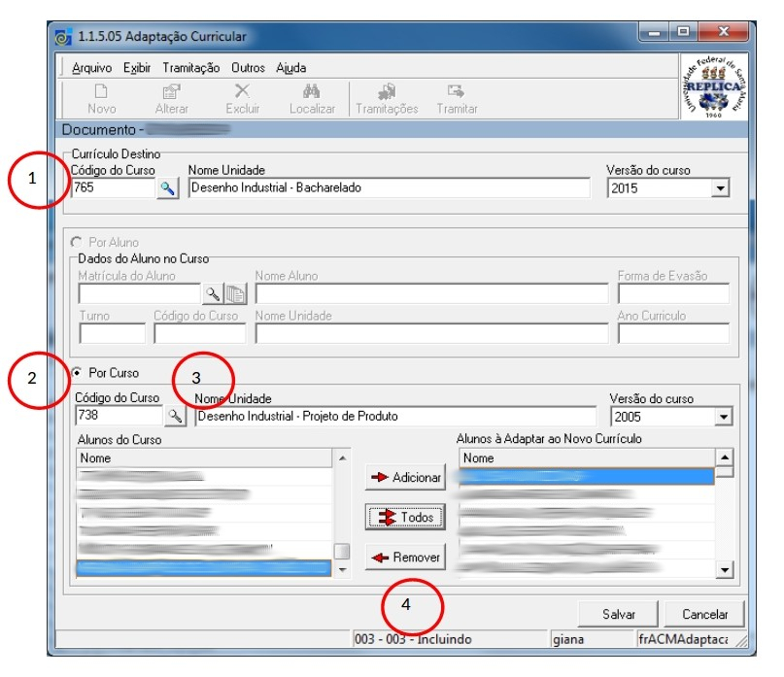
Task: Expand the 2005 Versão do curso dropdown
Action: [722, 417]
